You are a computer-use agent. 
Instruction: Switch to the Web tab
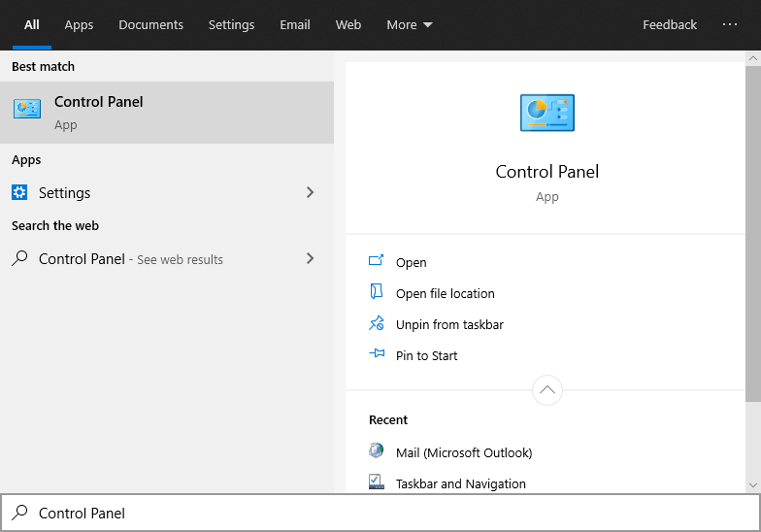tap(347, 25)
